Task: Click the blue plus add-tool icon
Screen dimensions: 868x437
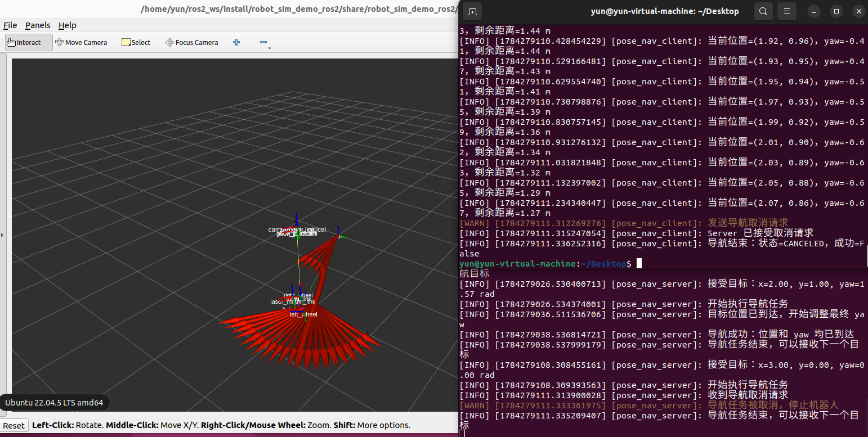Action: point(236,42)
